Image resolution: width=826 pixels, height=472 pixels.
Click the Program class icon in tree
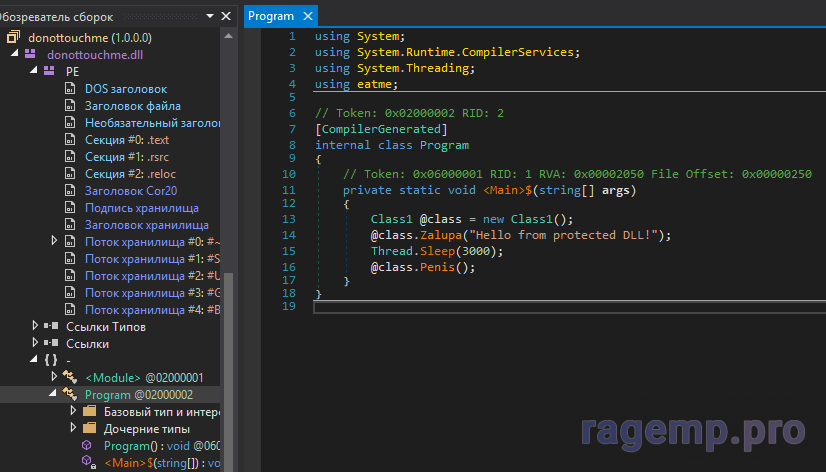70,394
